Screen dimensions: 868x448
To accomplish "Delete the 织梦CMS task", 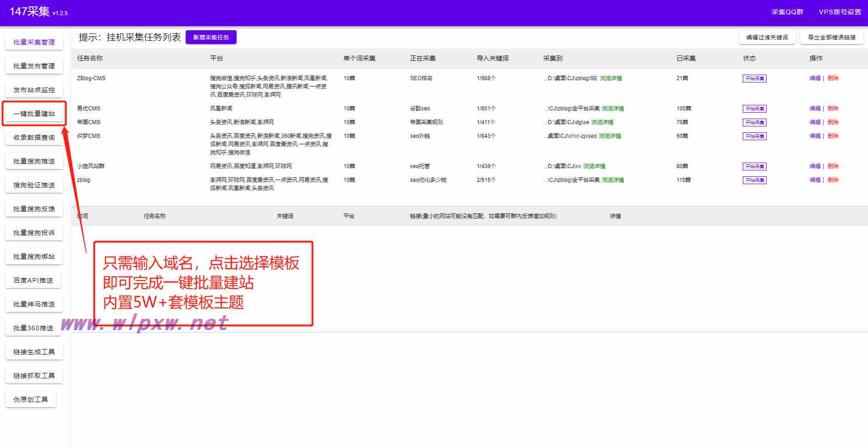I will pyautogui.click(x=833, y=136).
